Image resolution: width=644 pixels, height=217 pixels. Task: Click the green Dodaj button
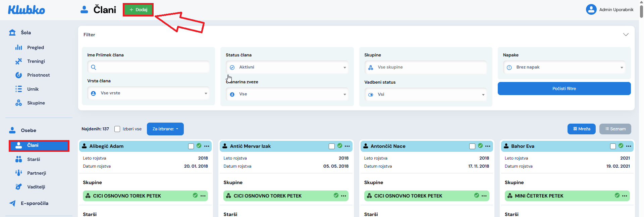pos(138,10)
